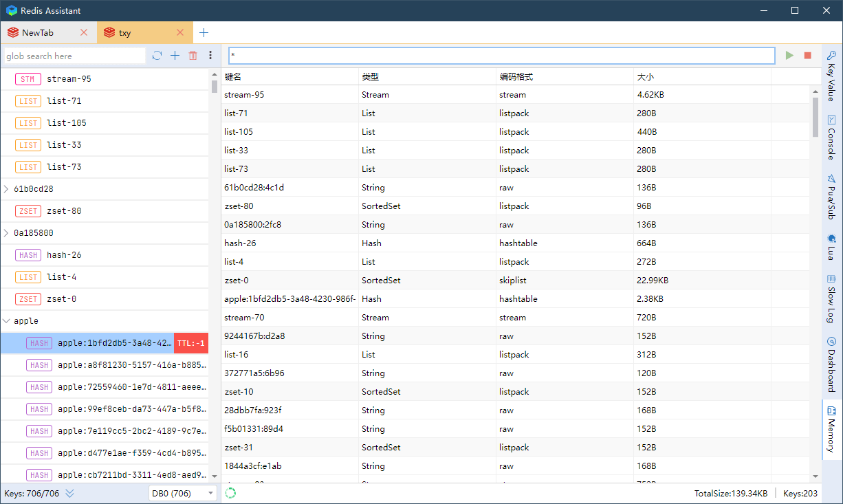Image resolution: width=843 pixels, height=504 pixels.
Task: Sort by 键名 column header
Action: click(289, 77)
